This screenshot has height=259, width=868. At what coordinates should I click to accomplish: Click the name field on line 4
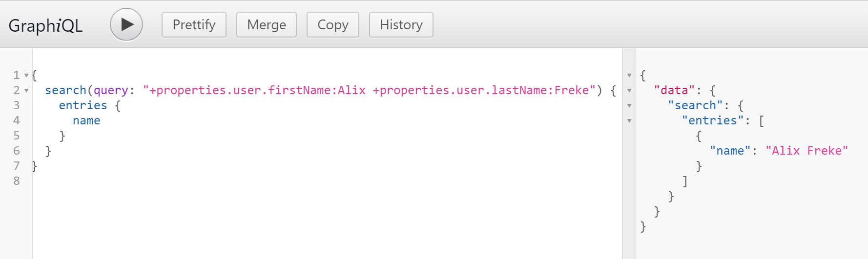(86, 120)
